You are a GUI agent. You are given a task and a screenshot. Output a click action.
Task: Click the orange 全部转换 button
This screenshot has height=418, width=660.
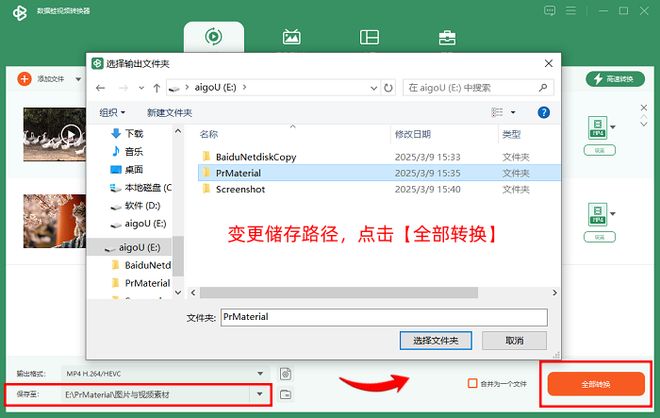click(x=595, y=384)
